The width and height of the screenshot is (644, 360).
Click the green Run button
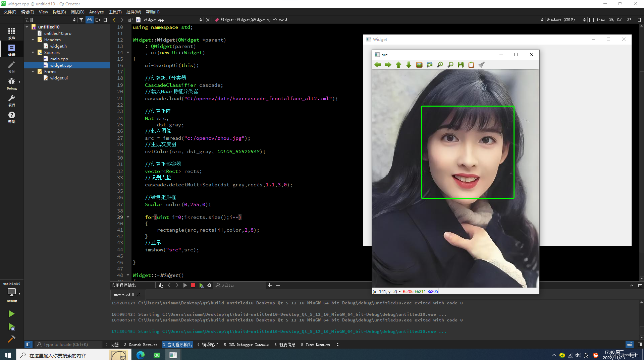pos(11,314)
